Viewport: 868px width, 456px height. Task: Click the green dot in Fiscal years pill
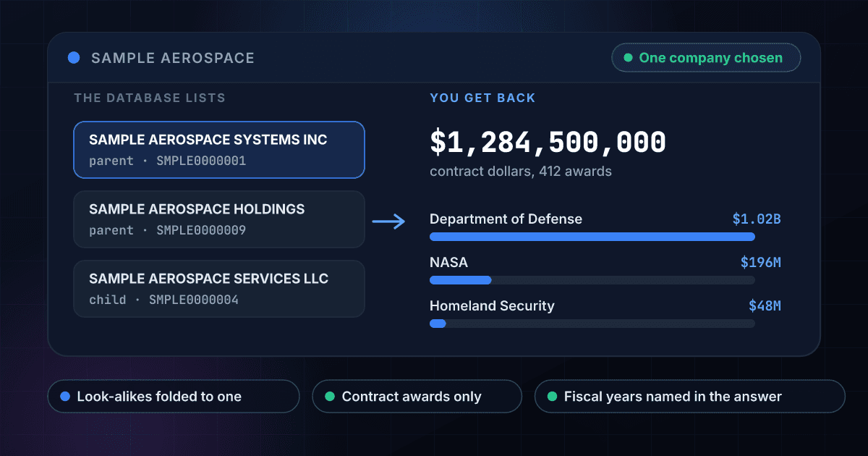tap(552, 397)
